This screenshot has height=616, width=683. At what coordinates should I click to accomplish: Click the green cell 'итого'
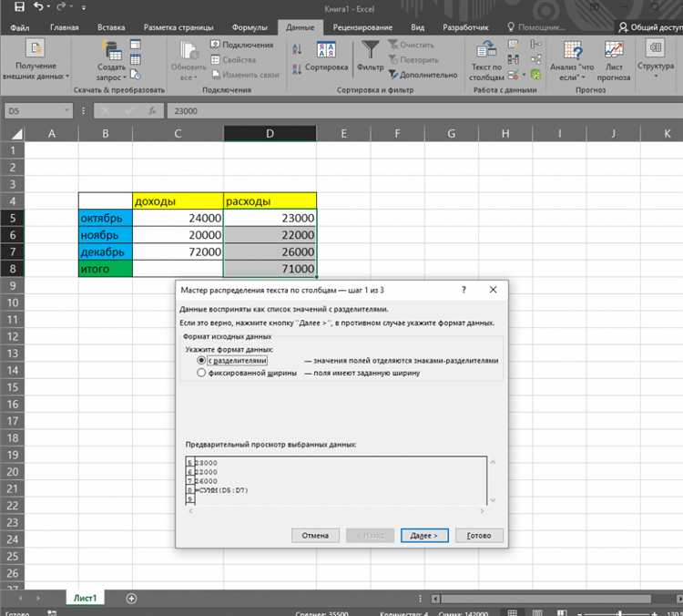coord(106,269)
